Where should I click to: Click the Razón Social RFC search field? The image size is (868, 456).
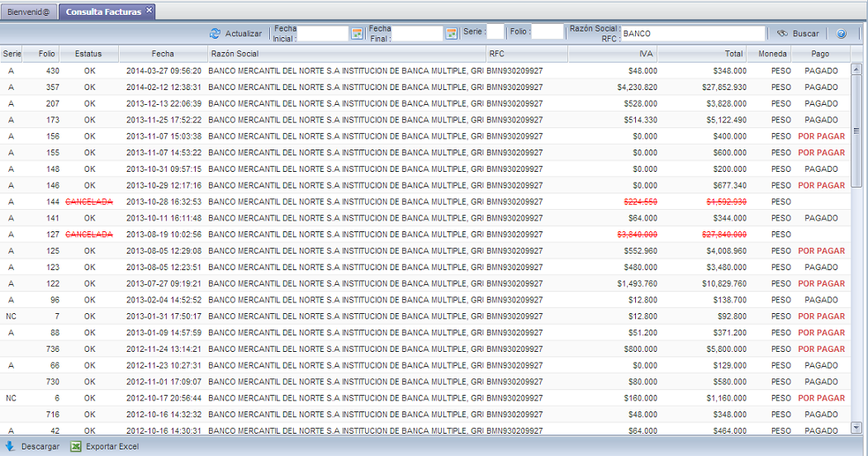pyautogui.click(x=692, y=34)
